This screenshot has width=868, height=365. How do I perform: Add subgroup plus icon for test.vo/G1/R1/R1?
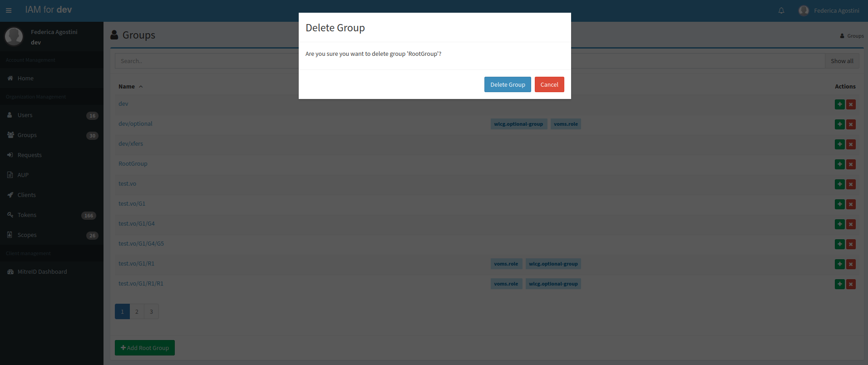pos(840,284)
